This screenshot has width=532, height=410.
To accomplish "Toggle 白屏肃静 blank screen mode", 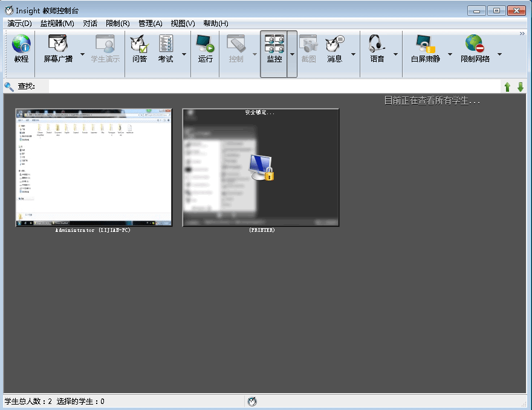I will point(424,49).
